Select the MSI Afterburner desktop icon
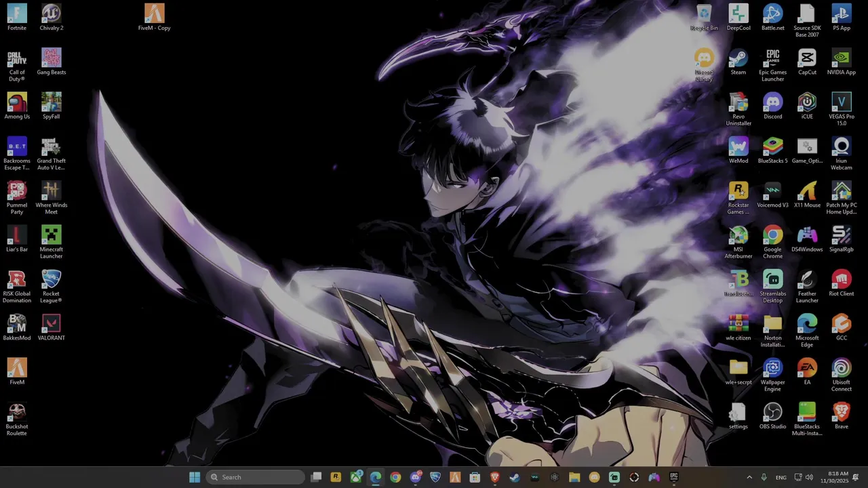868x488 pixels. 738,242
